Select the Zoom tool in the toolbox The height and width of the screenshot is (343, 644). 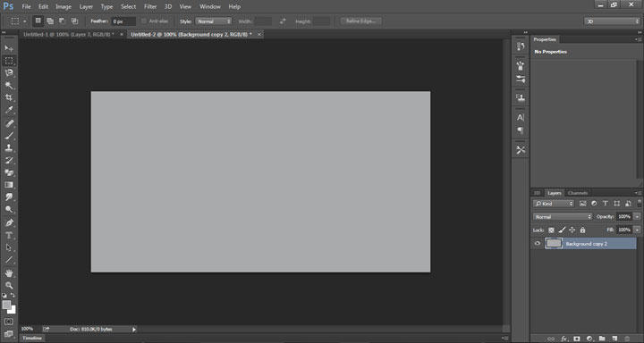click(9, 285)
